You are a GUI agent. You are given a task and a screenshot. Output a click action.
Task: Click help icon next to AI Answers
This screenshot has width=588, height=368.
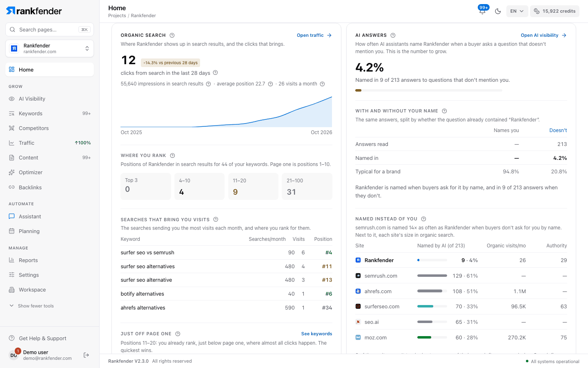[393, 35]
